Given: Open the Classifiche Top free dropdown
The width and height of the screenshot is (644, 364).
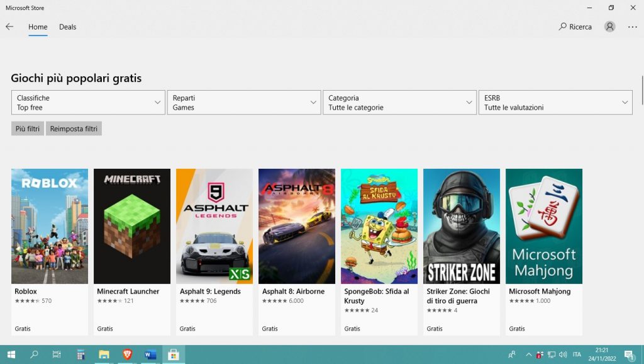Looking at the screenshot, I should pyautogui.click(x=87, y=102).
